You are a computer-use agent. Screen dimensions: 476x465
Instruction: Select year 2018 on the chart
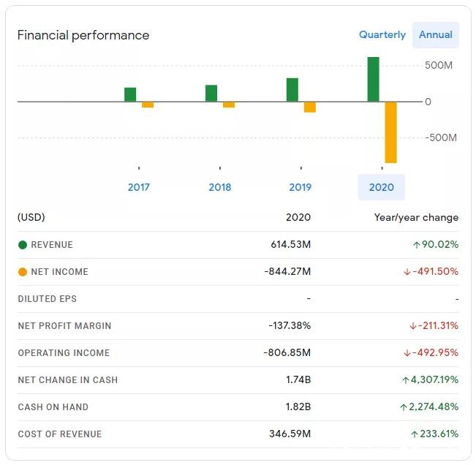coord(219,187)
